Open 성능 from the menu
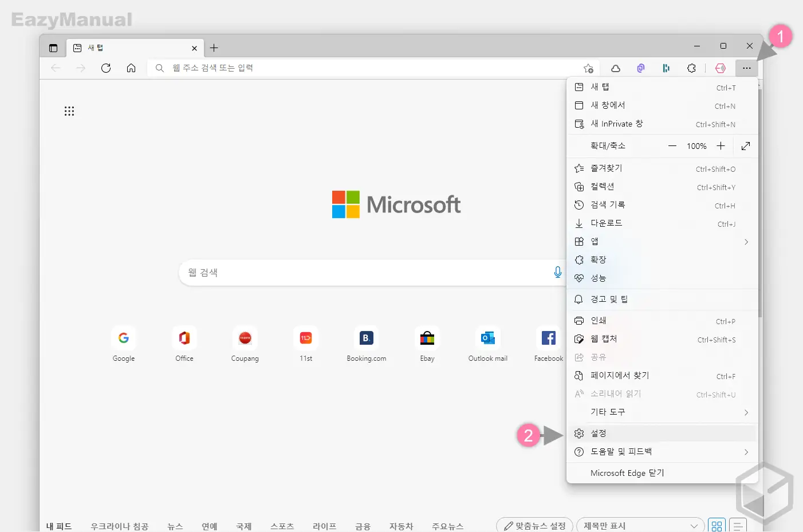Viewport: 803px width, 532px height. click(662, 278)
